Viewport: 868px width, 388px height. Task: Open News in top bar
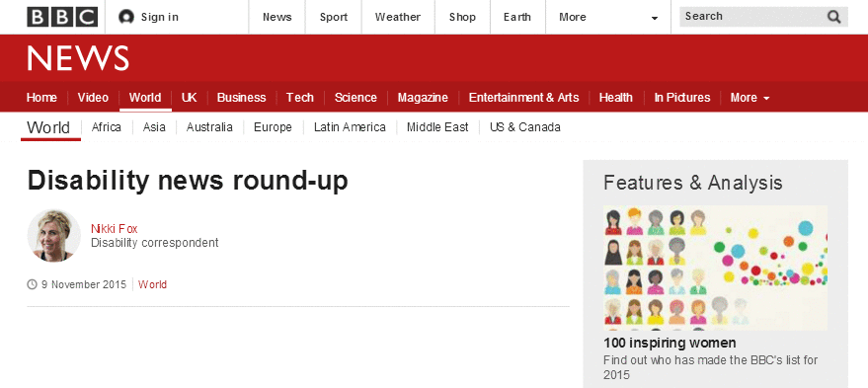(x=276, y=17)
